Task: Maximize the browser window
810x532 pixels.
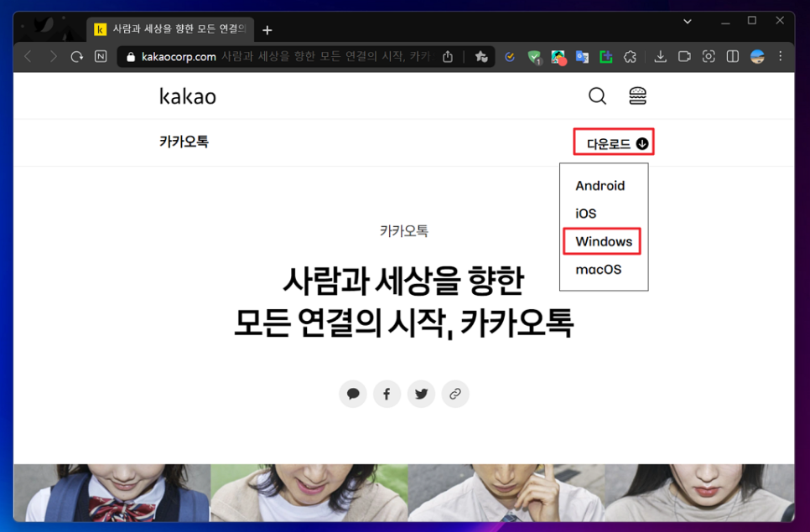Action: [x=752, y=21]
